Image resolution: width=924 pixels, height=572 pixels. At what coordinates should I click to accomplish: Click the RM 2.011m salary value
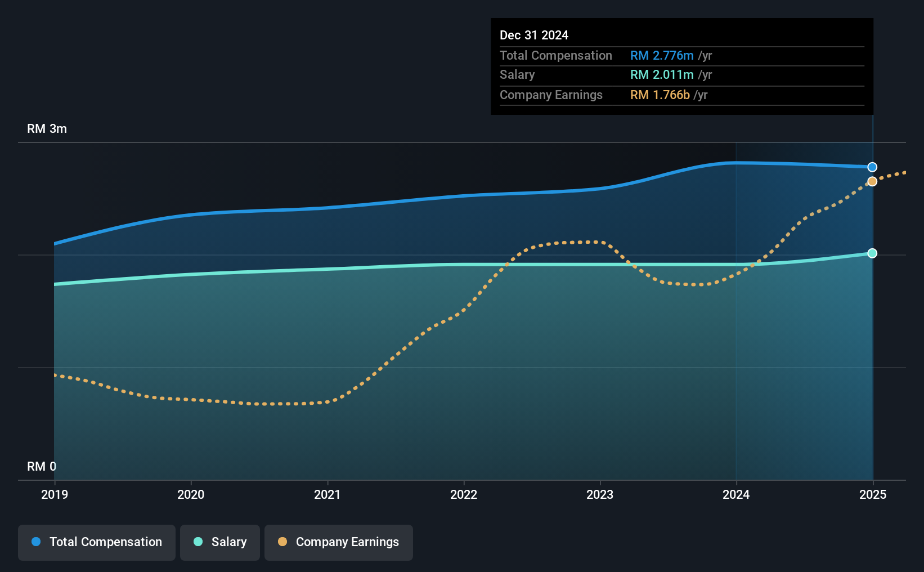(662, 74)
